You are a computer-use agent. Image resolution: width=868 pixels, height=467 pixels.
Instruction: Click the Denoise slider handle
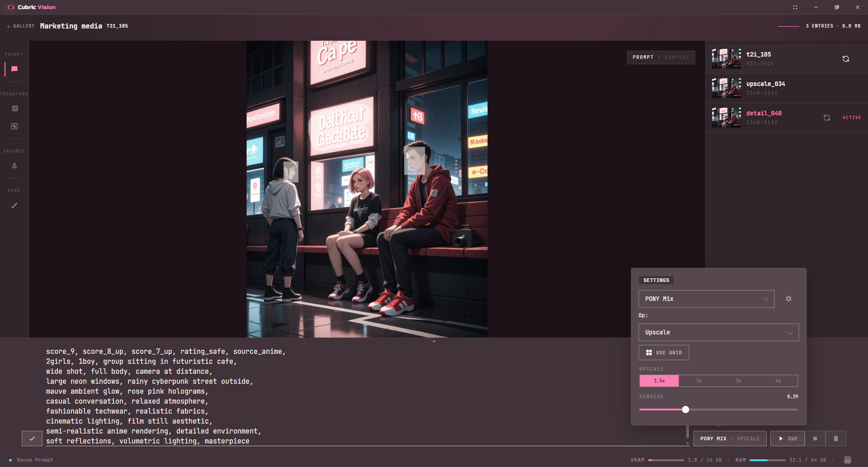click(x=685, y=410)
